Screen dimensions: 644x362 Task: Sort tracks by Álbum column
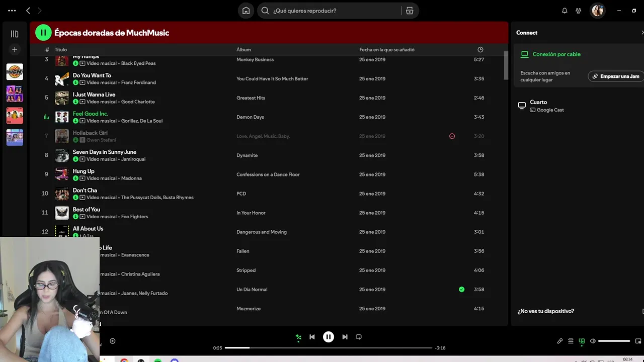click(x=244, y=50)
